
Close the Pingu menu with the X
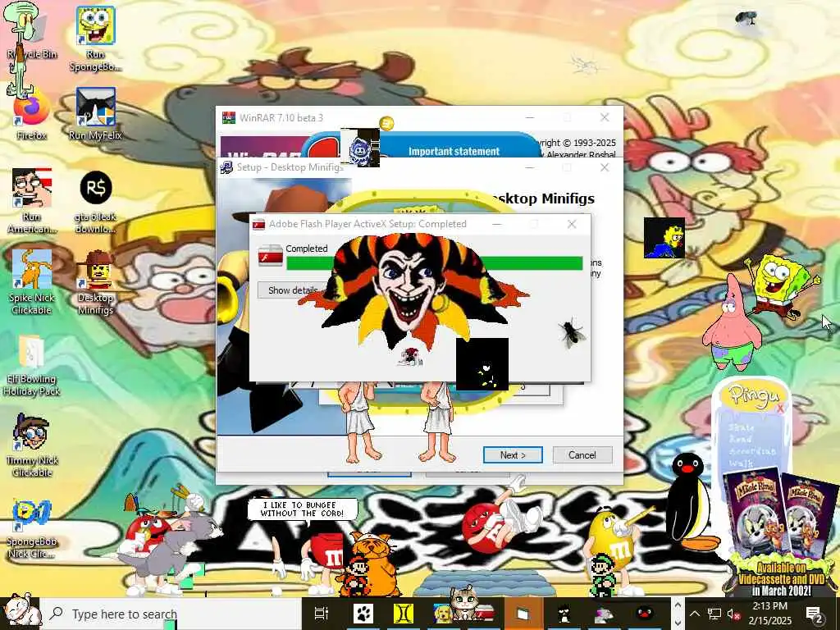pos(780,409)
